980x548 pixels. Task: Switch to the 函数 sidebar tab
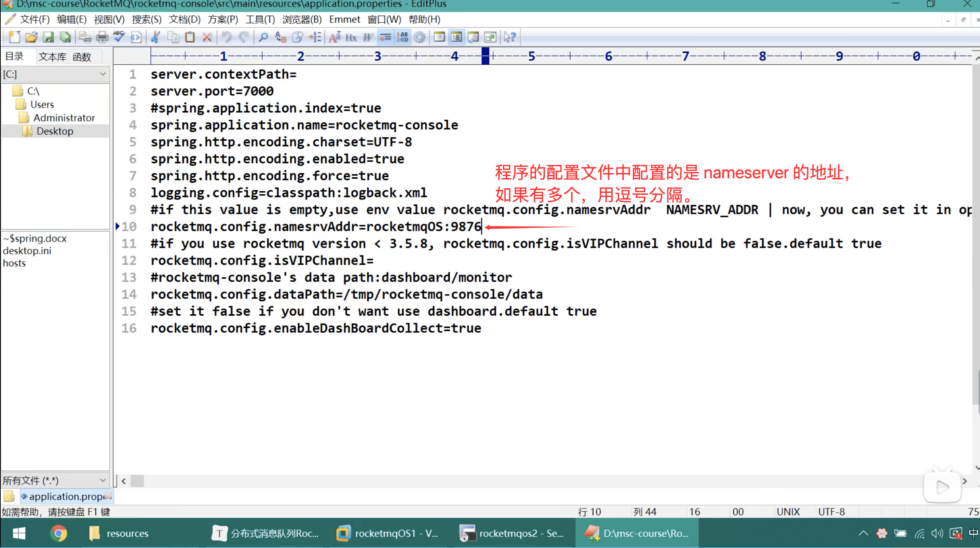coord(82,57)
